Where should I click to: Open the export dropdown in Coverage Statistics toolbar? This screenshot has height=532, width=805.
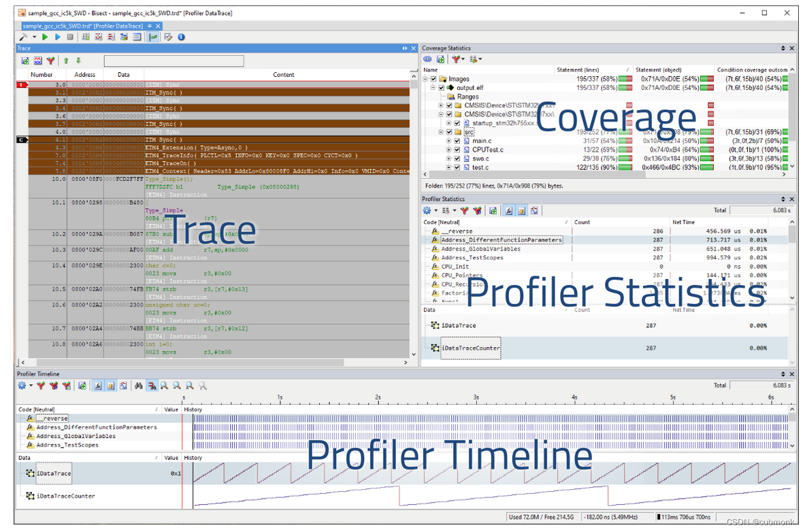point(476,59)
